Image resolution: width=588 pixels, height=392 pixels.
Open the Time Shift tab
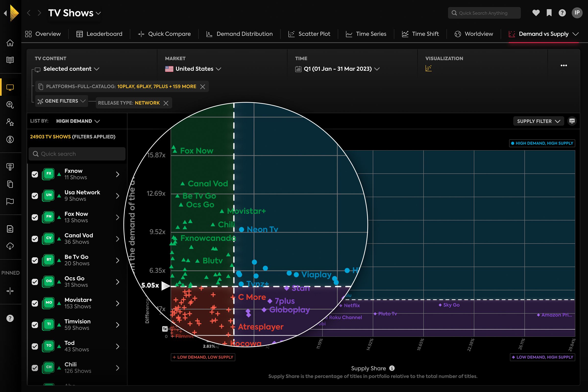pos(420,34)
